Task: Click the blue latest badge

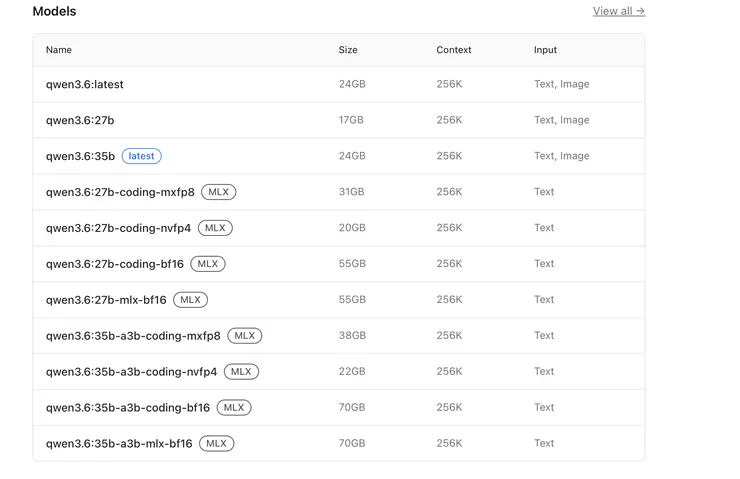Action: point(142,156)
